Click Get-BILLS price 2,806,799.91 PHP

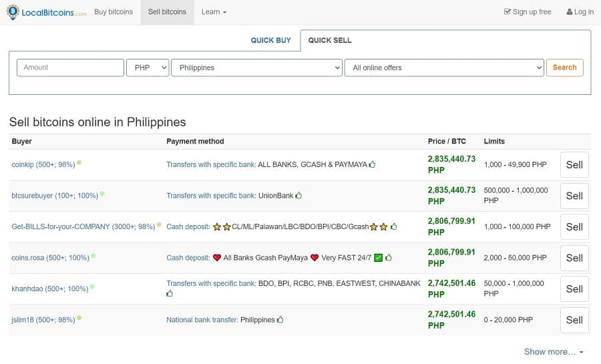(451, 227)
